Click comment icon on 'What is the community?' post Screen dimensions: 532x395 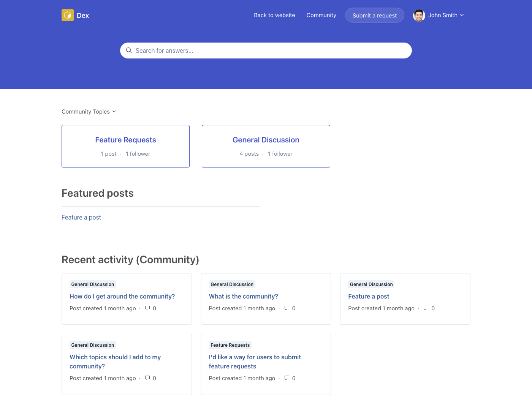pyautogui.click(x=287, y=308)
